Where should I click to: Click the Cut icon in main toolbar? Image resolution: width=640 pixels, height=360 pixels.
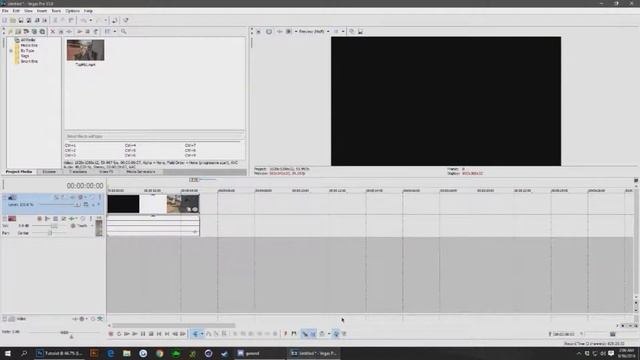pyautogui.click(x=55, y=20)
